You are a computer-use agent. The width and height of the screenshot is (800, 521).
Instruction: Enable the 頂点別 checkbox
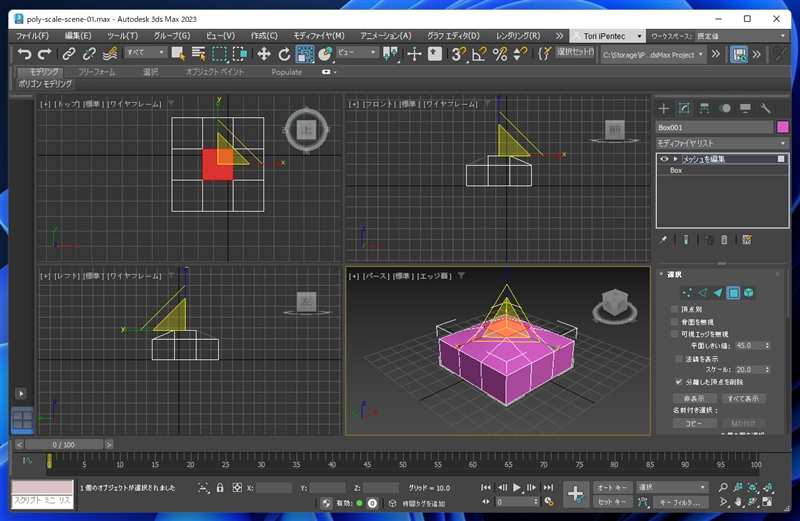[x=674, y=309]
